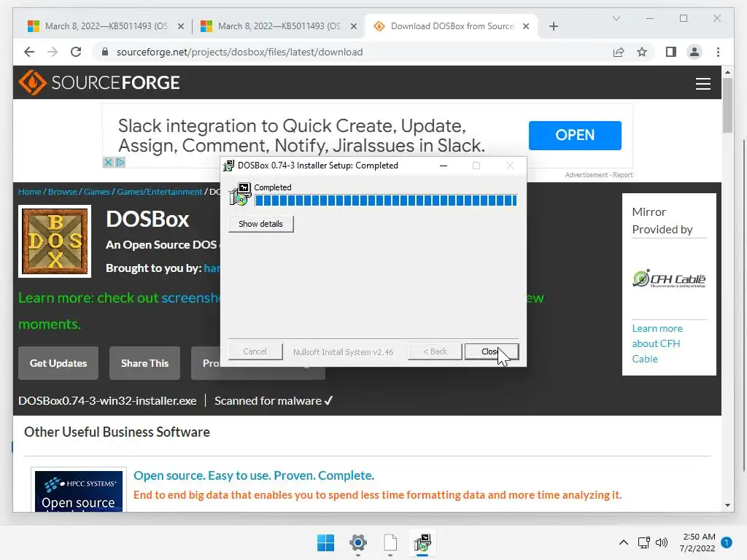Open the notification badge icon
747x560 pixels.
[726, 542]
